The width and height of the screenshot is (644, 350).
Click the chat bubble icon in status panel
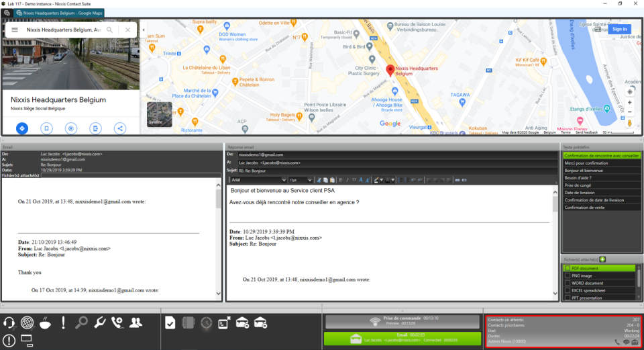[627, 342]
